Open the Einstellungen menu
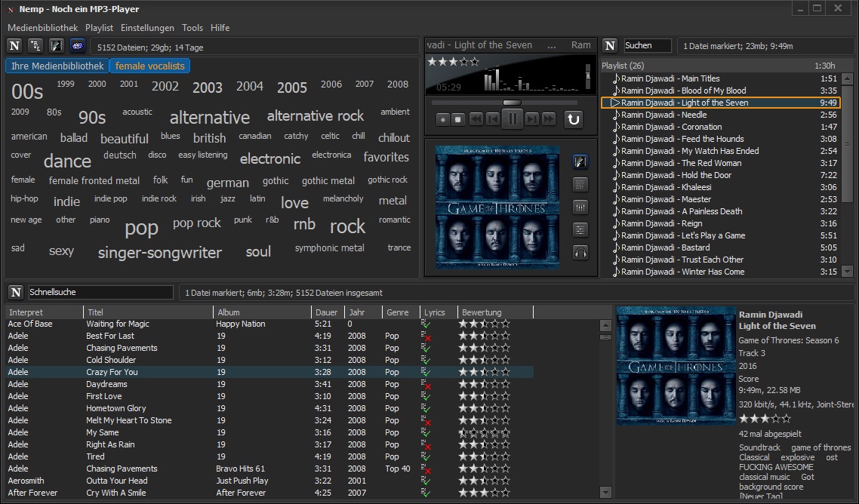The image size is (859, 504). [x=147, y=28]
